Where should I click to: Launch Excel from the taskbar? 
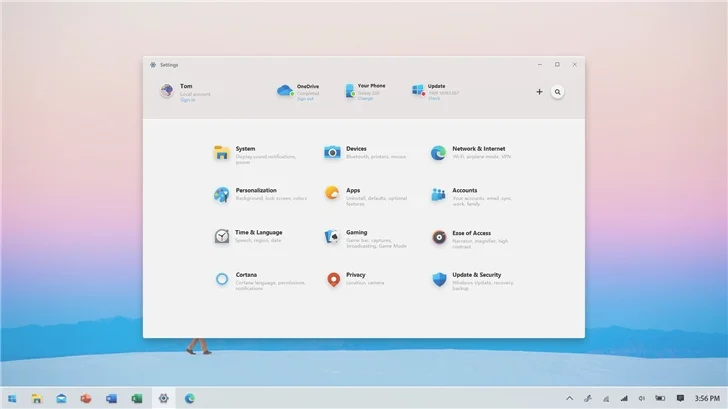(136, 398)
